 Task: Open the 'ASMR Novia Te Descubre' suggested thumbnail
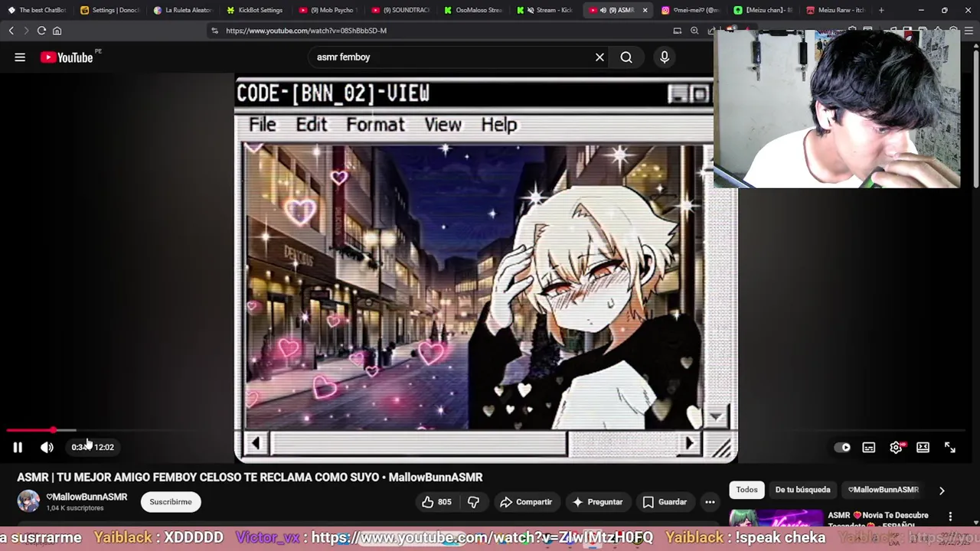coord(776,519)
